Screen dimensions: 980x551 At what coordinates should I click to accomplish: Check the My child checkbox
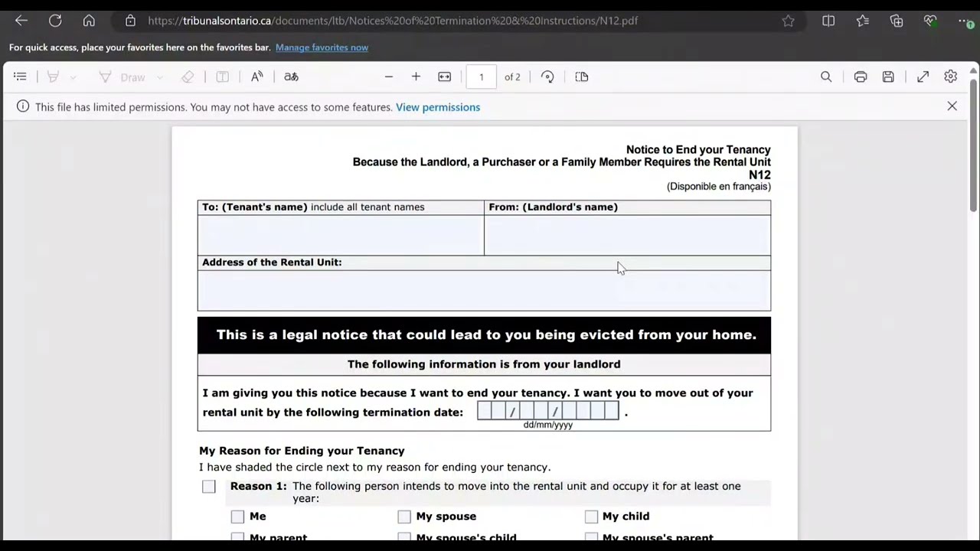tap(591, 517)
